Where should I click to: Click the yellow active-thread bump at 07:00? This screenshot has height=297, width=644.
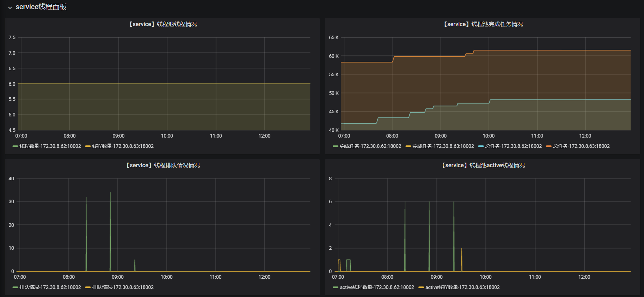(339, 265)
